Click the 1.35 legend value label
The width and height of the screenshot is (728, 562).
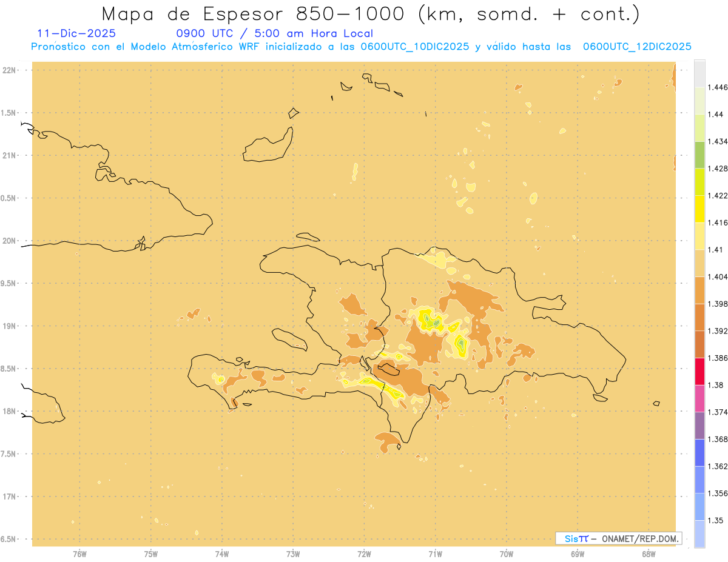(715, 520)
